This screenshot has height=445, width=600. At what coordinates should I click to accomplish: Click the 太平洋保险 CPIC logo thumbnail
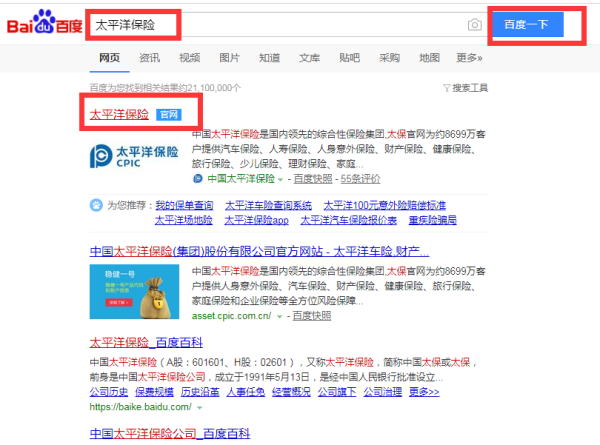point(134,156)
